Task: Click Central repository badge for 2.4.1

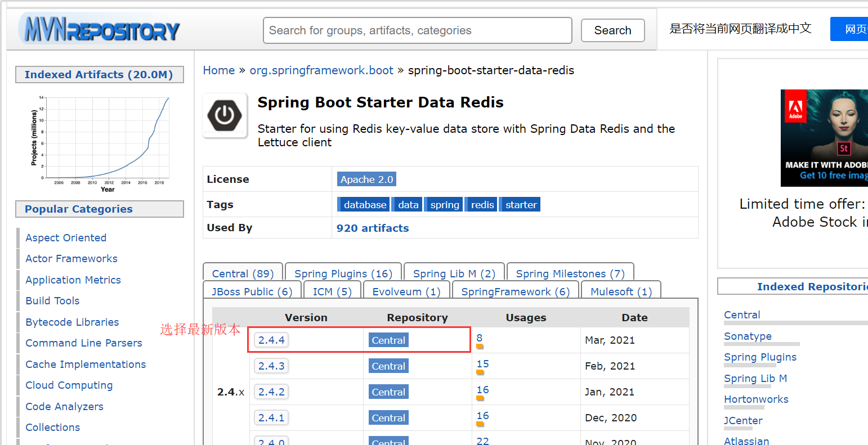Action: click(x=388, y=418)
